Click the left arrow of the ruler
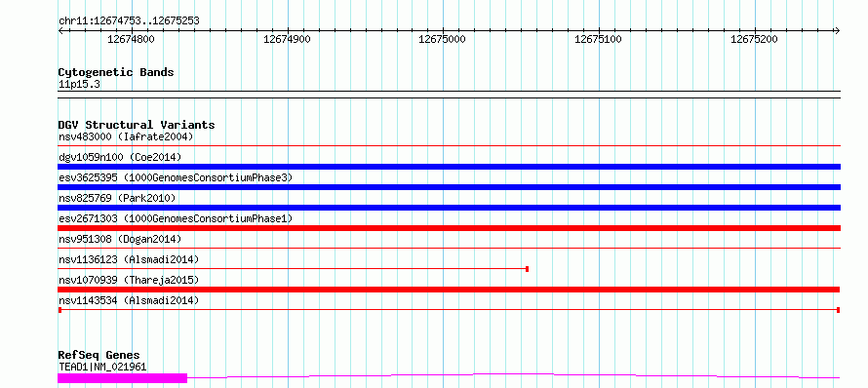 (x=60, y=30)
